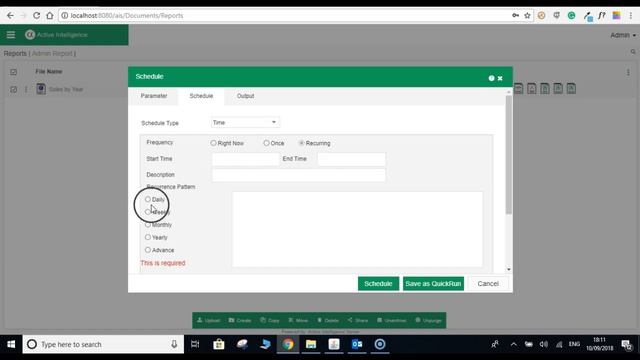The image size is (640, 360).
Task: Open help in the Schedule dialog header
Action: tap(491, 78)
